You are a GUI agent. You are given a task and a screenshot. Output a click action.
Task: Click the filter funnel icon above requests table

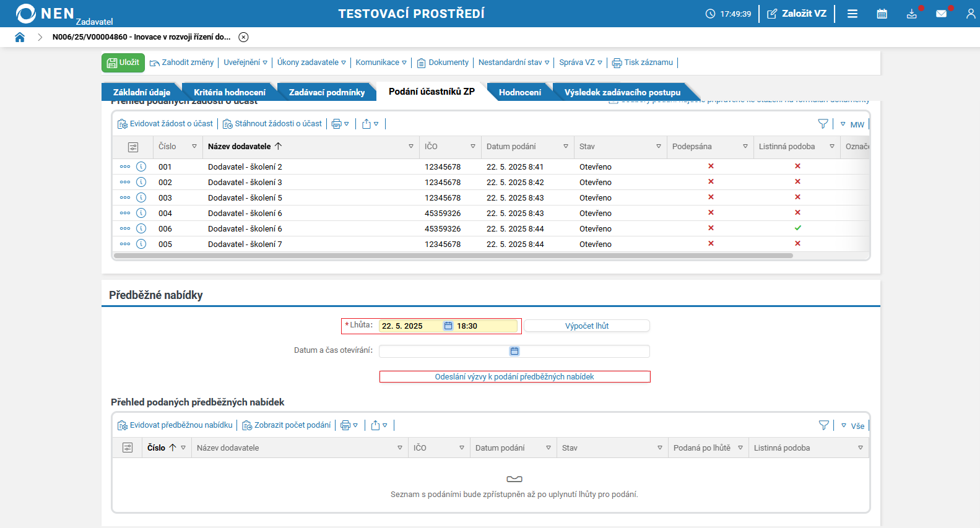point(823,124)
